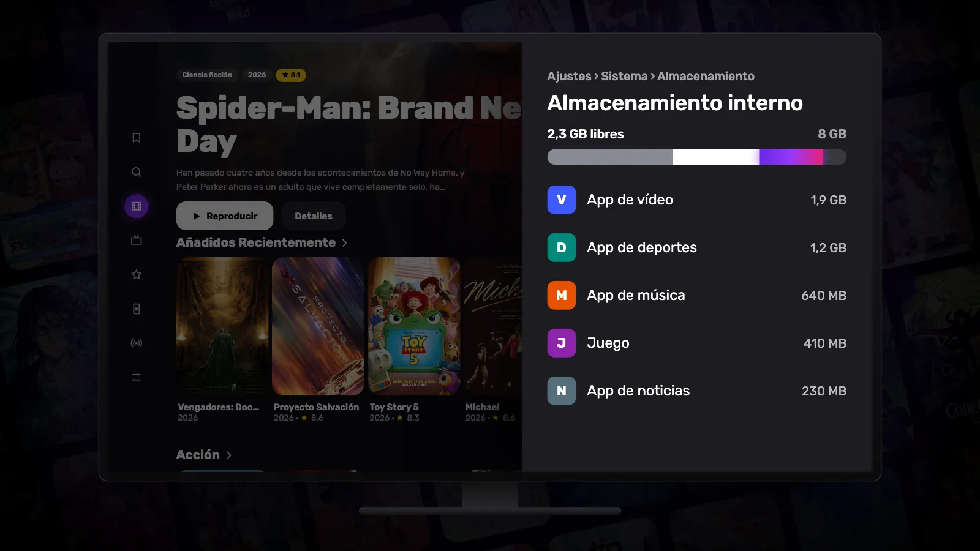Viewport: 980px width, 551px height.
Task: Open search from the sidebar
Action: pyautogui.click(x=137, y=172)
